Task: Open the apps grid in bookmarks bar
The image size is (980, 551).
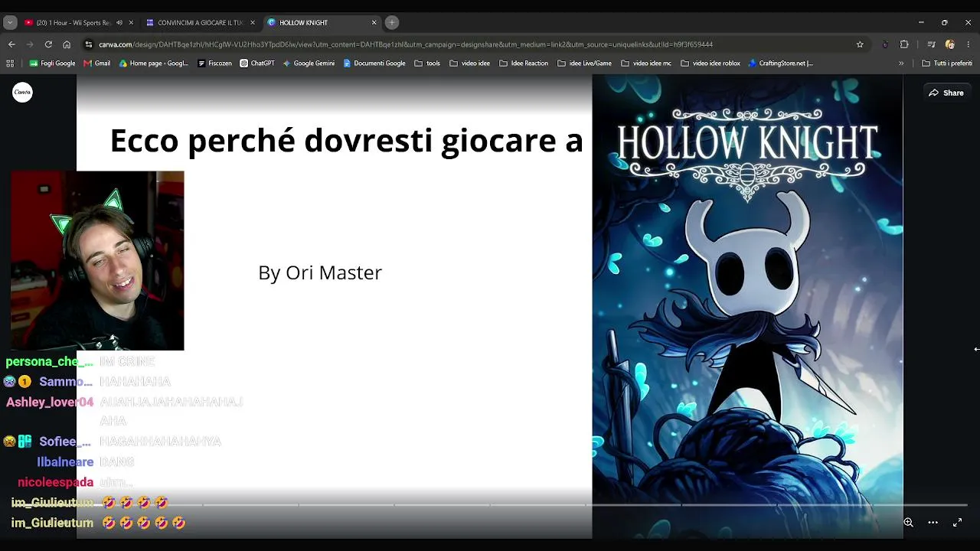Action: pyautogui.click(x=11, y=64)
